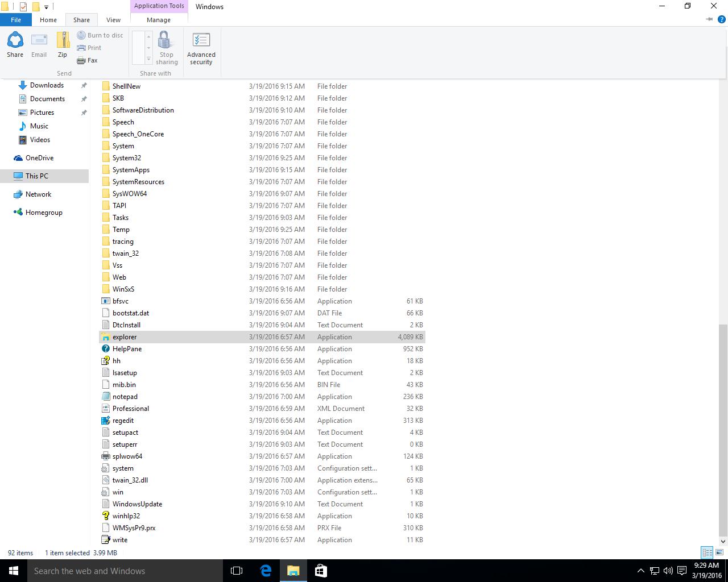This screenshot has width=728, height=582.
Task: Select the setuperr text document
Action: click(x=262, y=444)
